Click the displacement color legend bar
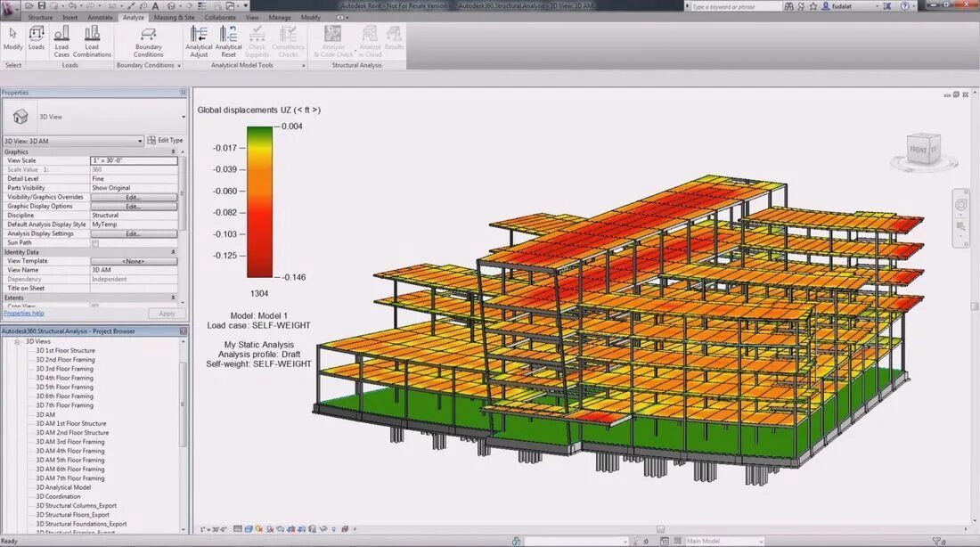The height and width of the screenshot is (547, 980). point(259,202)
